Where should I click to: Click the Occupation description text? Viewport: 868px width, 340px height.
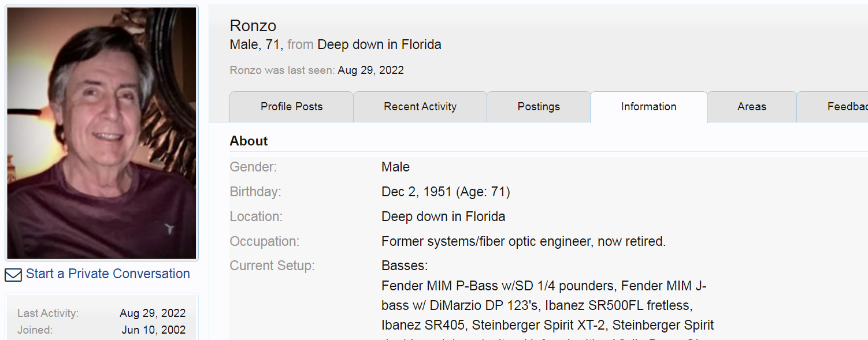point(524,241)
